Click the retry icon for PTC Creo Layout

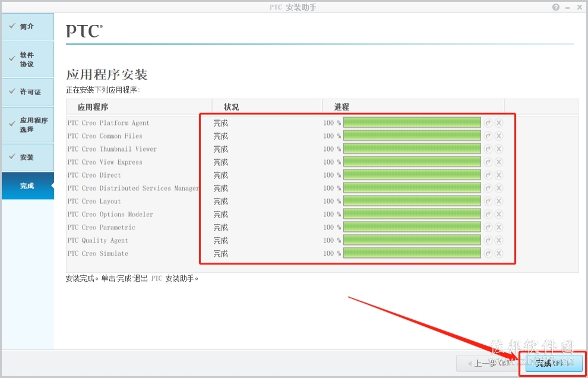[x=488, y=201]
